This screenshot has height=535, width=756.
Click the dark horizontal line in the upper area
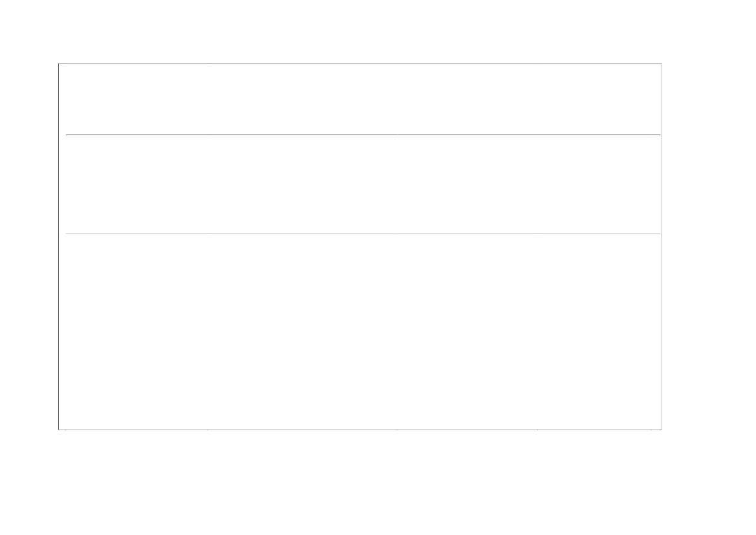tap(363, 135)
